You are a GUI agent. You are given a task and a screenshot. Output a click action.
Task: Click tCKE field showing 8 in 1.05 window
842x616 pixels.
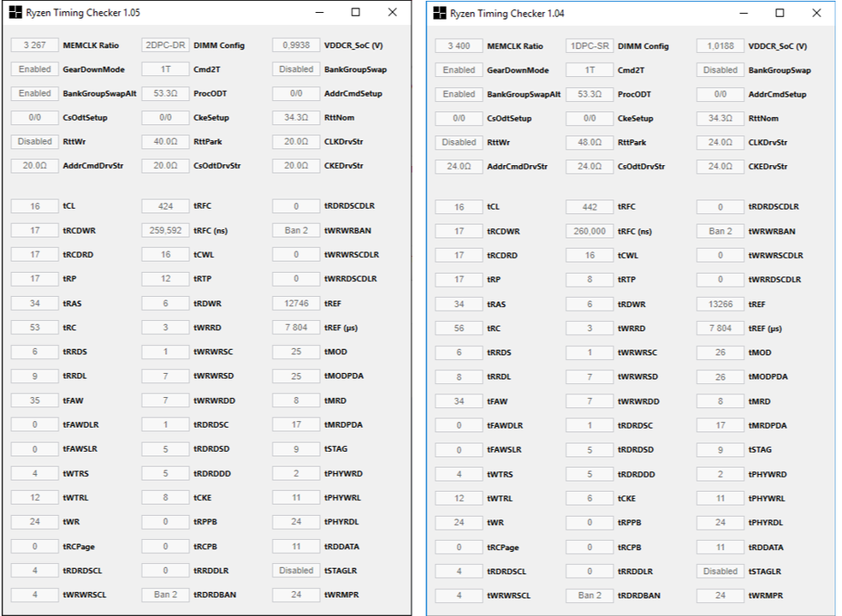165,497
